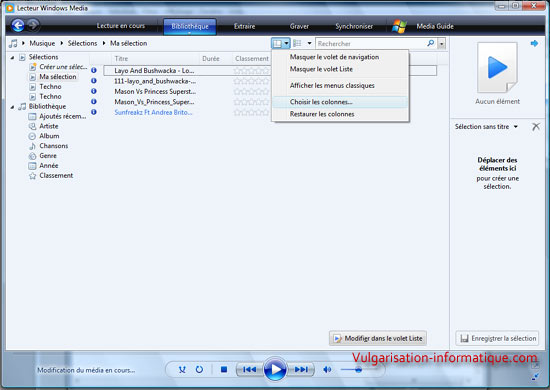This screenshot has width=550, height=390.
Task: Skip to the previous track
Action: click(x=249, y=369)
